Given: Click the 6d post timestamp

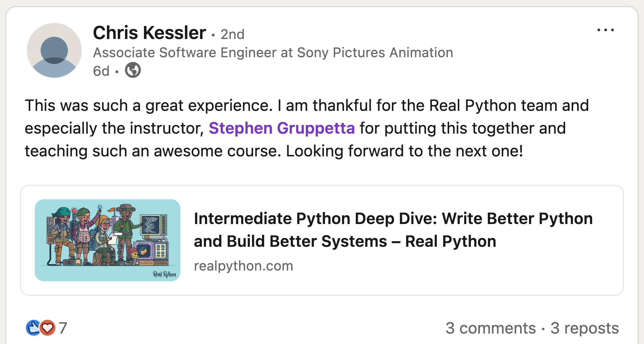Looking at the screenshot, I should (101, 71).
